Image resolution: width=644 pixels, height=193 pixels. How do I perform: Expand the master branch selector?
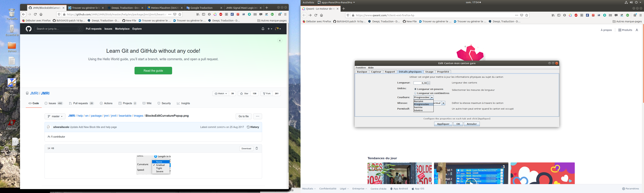[x=55, y=116]
